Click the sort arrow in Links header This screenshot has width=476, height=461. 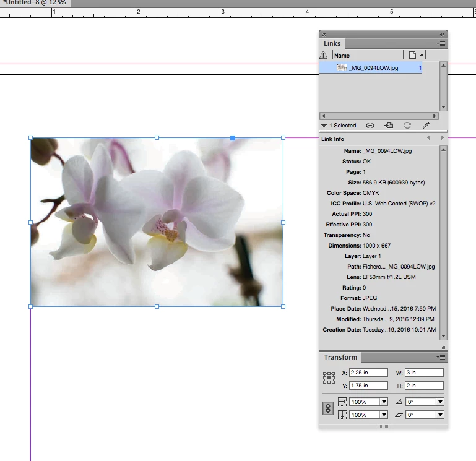pyautogui.click(x=422, y=55)
